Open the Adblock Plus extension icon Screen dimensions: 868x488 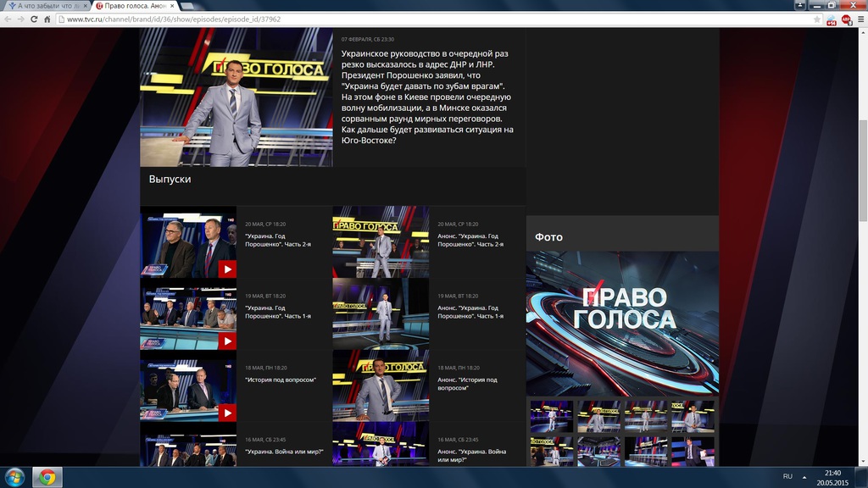[x=847, y=20]
